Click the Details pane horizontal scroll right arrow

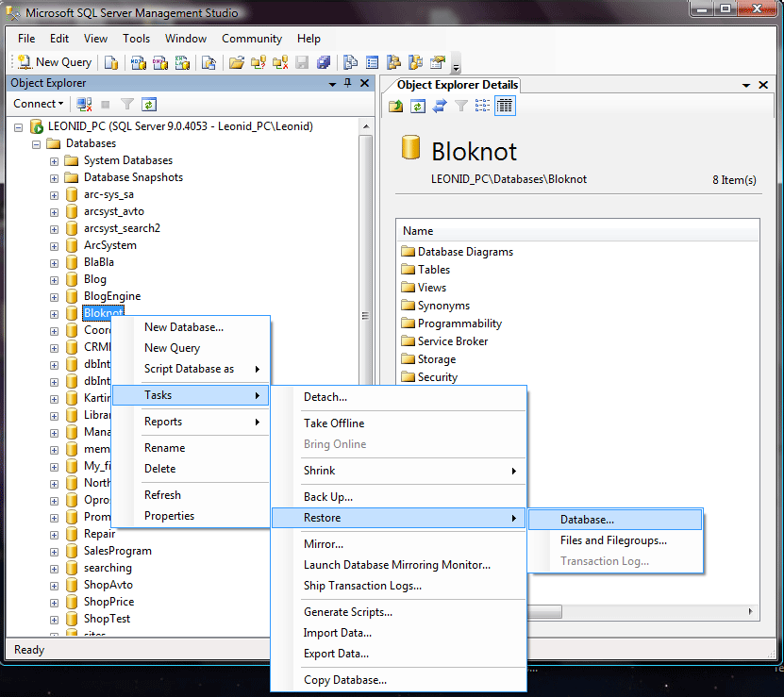pos(750,611)
